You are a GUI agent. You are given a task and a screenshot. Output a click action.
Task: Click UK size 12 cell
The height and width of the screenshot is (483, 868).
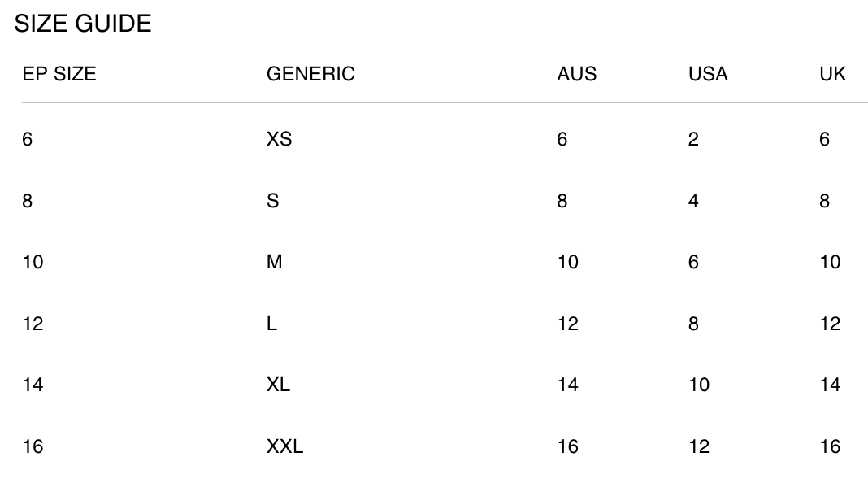tap(831, 324)
